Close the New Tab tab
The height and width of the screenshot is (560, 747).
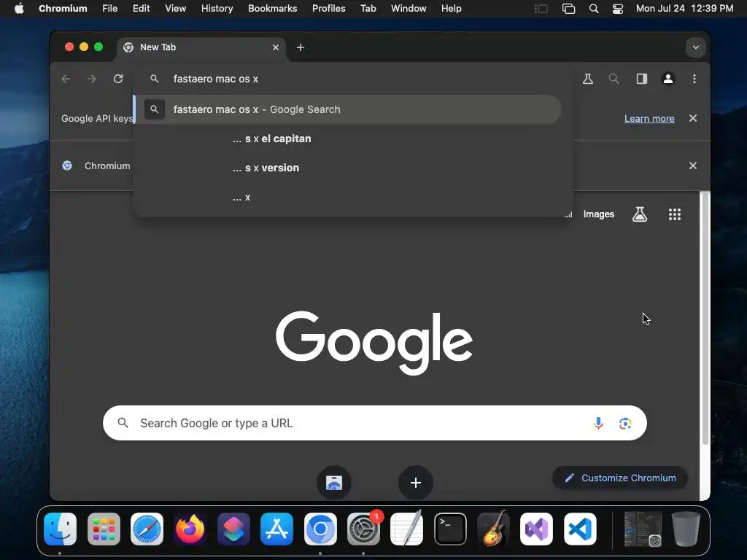point(275,47)
